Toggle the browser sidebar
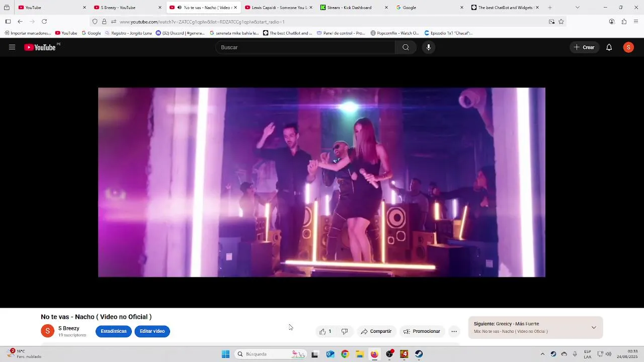Viewport: 644px width, 362px height. tap(8, 22)
